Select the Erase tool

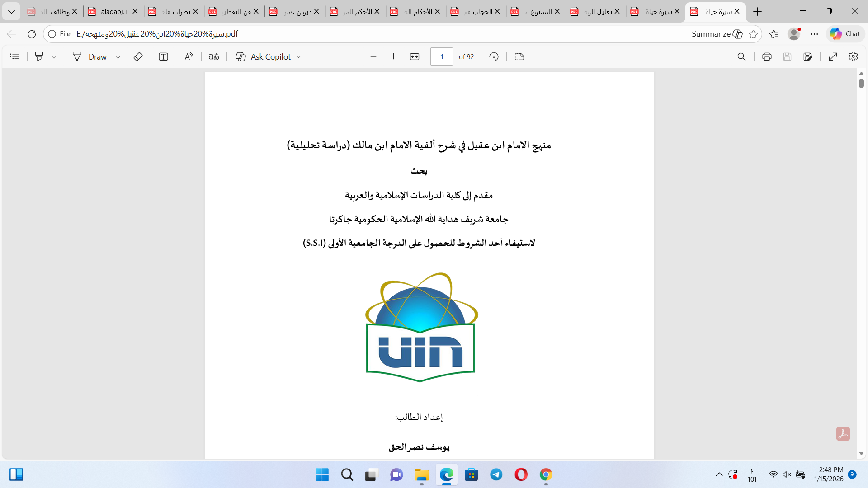[138, 56]
